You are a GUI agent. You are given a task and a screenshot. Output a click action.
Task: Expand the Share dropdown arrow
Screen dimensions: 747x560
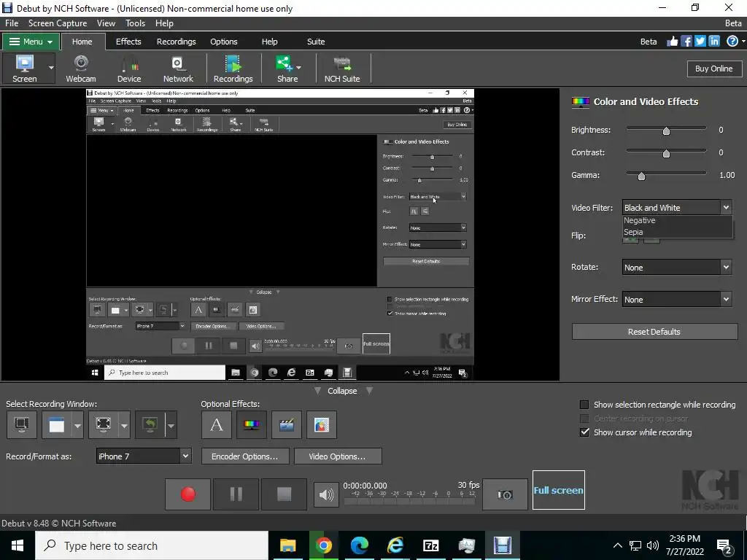point(298,68)
